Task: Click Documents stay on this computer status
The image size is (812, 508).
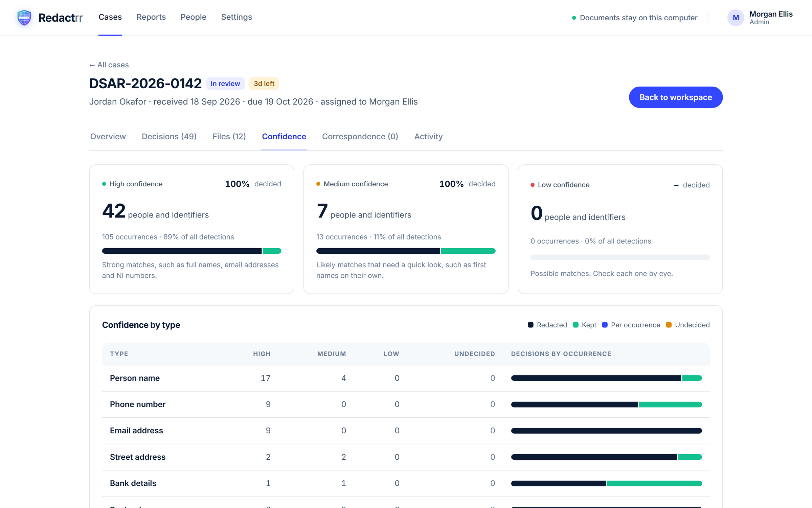Action: 634,18
